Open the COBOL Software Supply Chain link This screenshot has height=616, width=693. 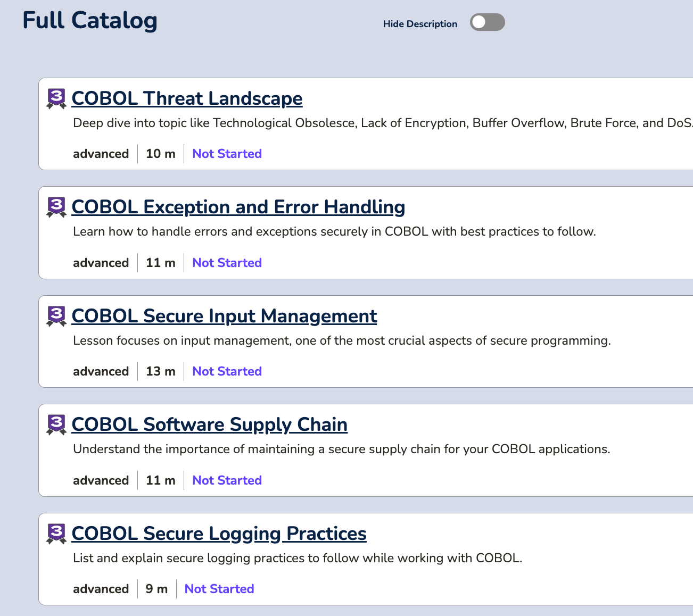pos(209,425)
